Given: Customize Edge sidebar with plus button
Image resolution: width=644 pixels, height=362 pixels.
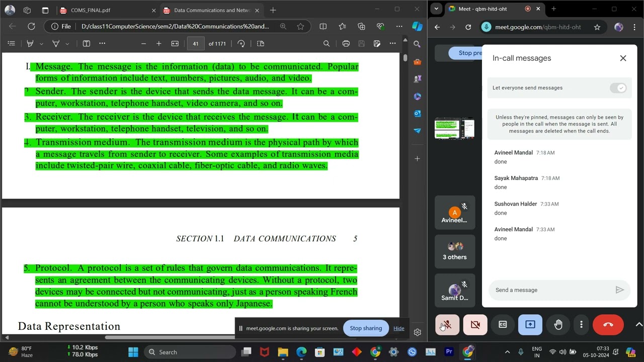Looking at the screenshot, I should [x=417, y=159].
